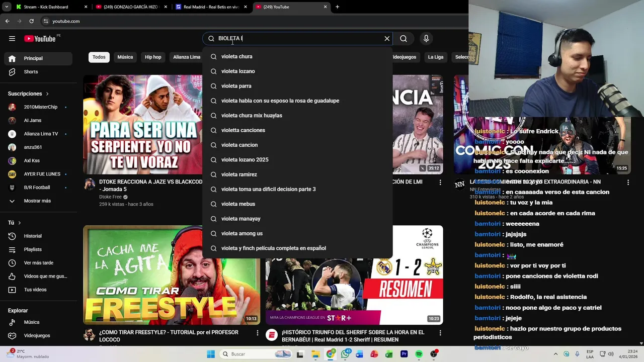This screenshot has width=644, height=362.
Task: Open Historial in the sidebar
Action: pyautogui.click(x=38, y=236)
